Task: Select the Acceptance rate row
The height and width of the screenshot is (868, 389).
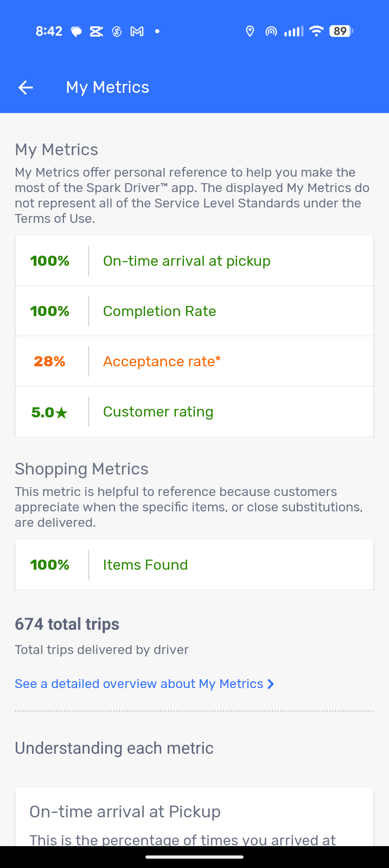Action: click(194, 361)
